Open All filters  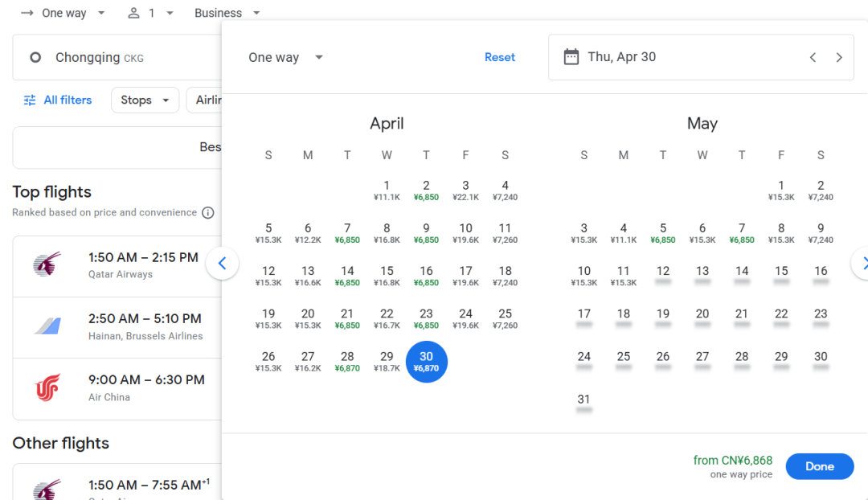point(58,100)
